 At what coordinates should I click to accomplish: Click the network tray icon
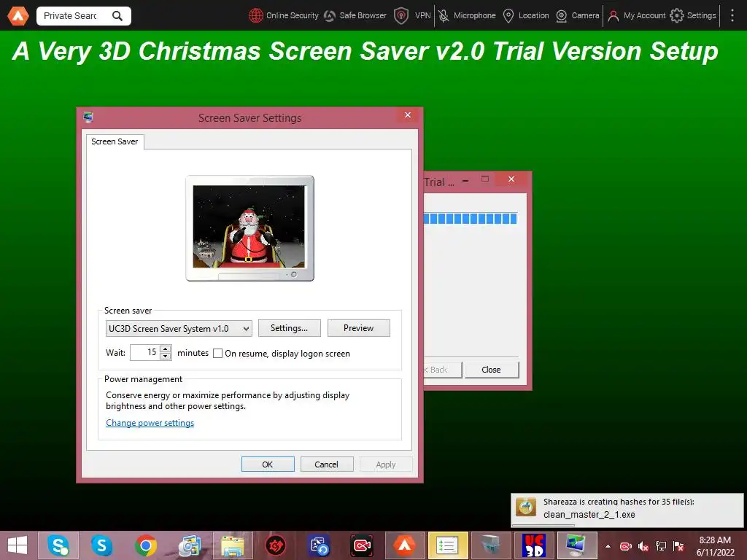(661, 546)
